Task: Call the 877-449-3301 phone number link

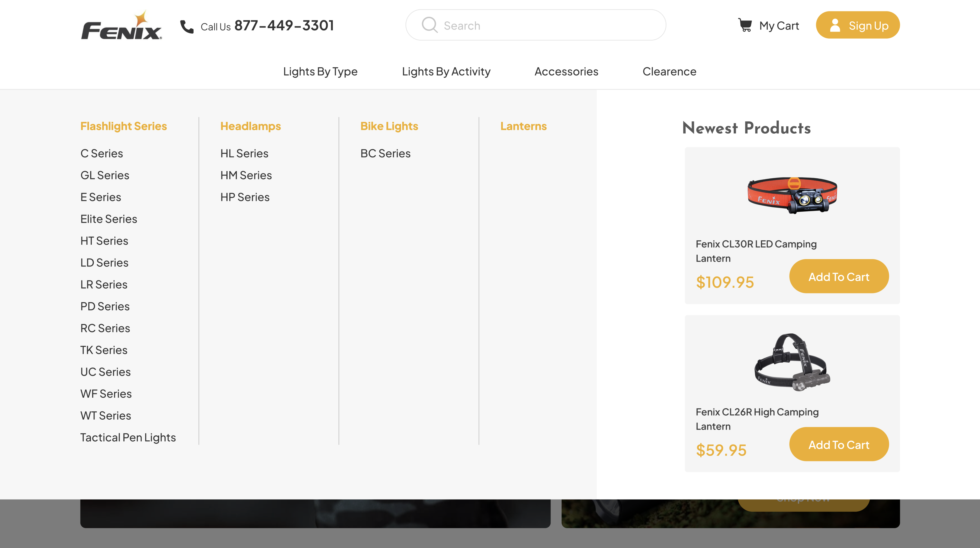Action: pos(284,25)
